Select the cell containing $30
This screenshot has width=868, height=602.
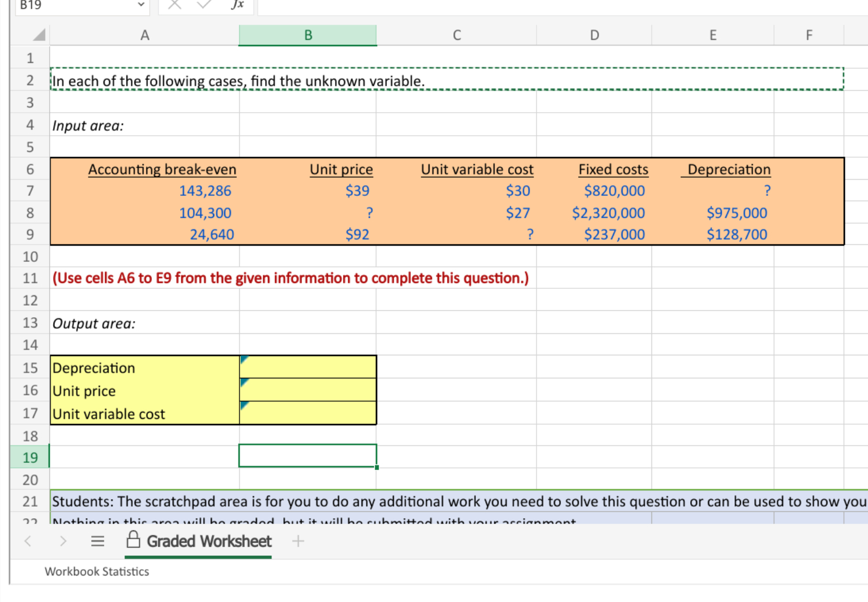pyautogui.click(x=457, y=191)
